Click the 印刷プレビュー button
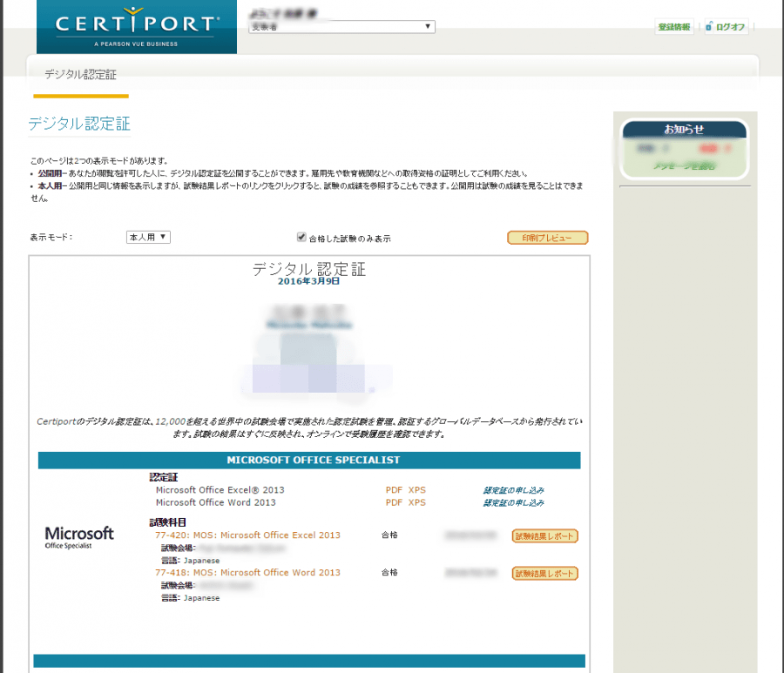Screen dimensions: 784x673 [x=548, y=238]
